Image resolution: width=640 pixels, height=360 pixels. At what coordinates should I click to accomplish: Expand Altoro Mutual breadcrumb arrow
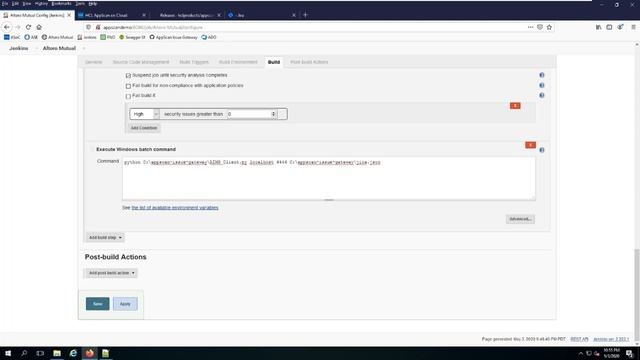(x=84, y=48)
